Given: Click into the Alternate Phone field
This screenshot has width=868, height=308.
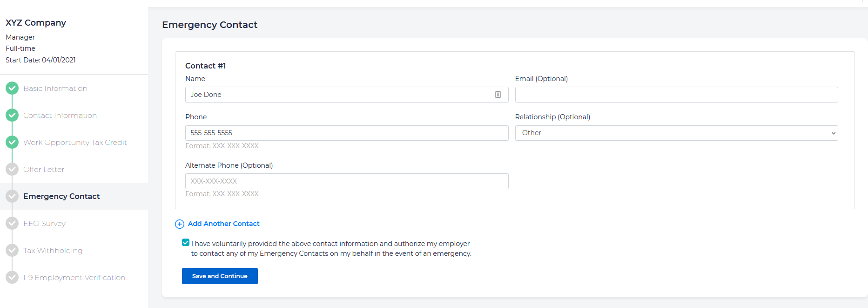Looking at the screenshot, I should (346, 181).
